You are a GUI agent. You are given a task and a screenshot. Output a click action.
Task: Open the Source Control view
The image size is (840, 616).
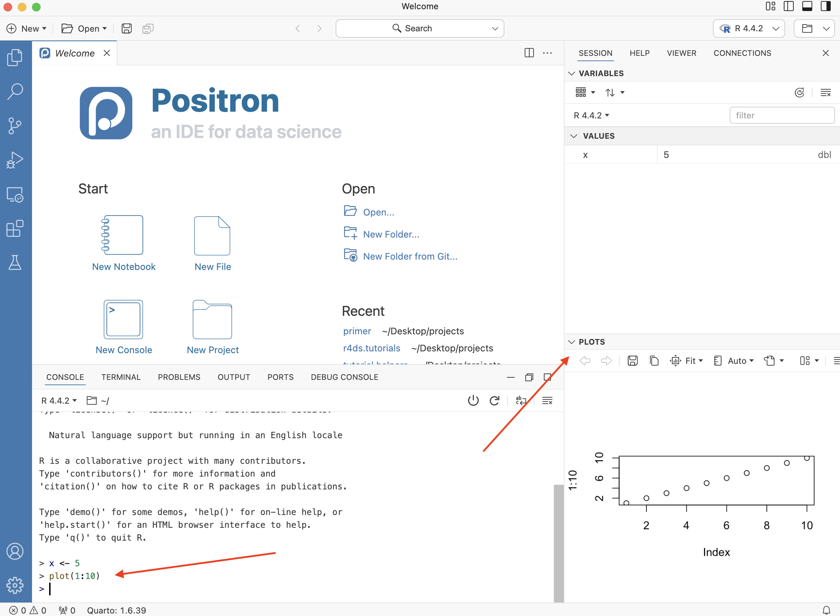[x=15, y=126]
